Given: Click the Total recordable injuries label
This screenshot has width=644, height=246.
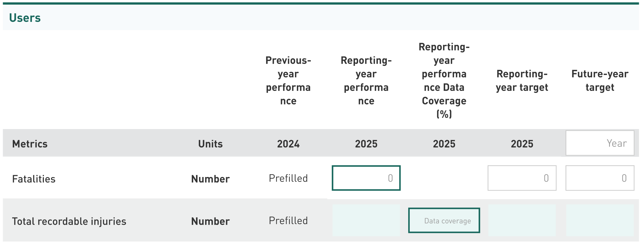Looking at the screenshot, I should tap(69, 221).
